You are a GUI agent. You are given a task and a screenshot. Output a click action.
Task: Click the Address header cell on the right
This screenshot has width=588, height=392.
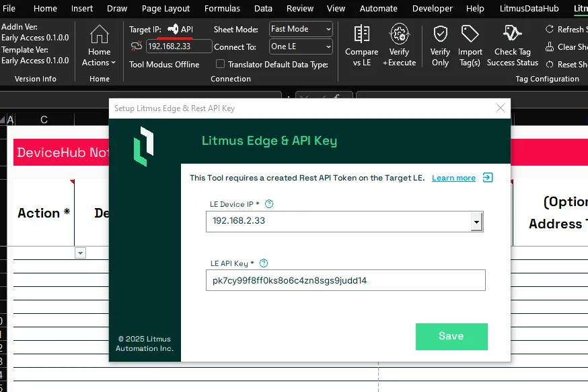tap(550, 213)
